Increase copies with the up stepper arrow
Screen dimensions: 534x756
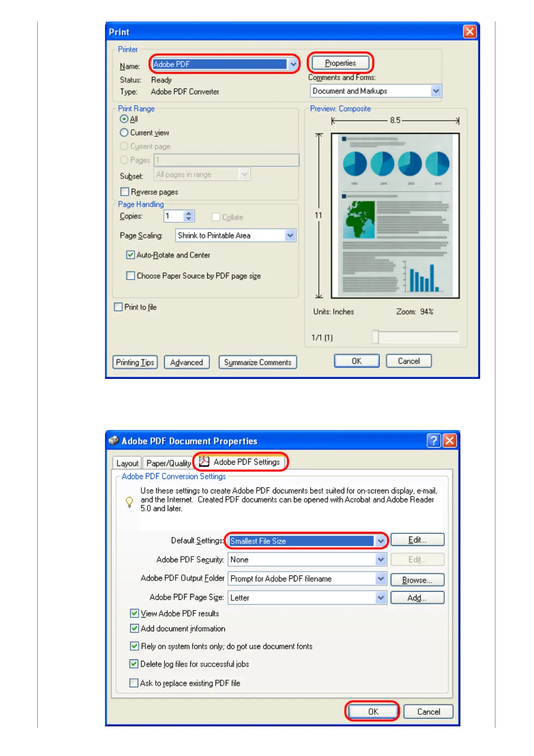(x=189, y=213)
